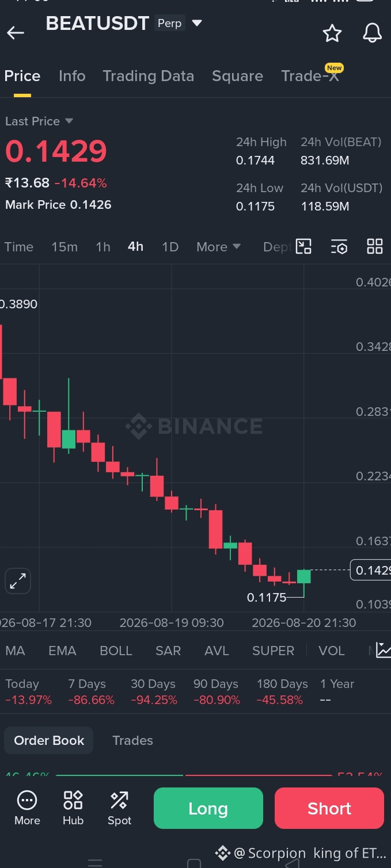
Task: Enable SAR indicator
Action: pos(168,651)
